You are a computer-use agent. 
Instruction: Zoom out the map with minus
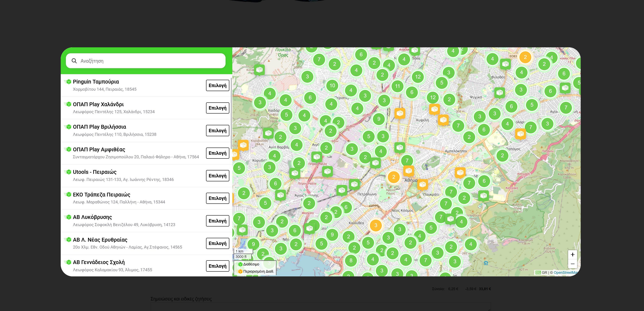572,264
